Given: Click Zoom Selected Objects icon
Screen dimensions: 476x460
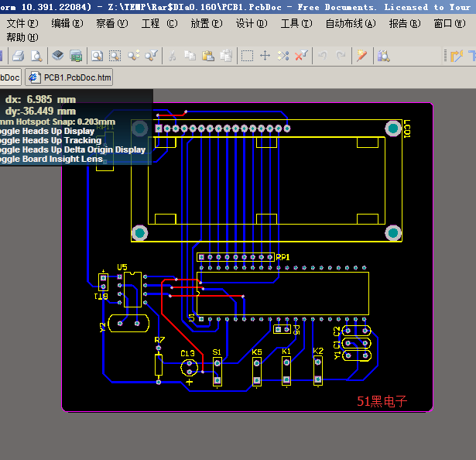Looking at the screenshot, I should coord(134,56).
